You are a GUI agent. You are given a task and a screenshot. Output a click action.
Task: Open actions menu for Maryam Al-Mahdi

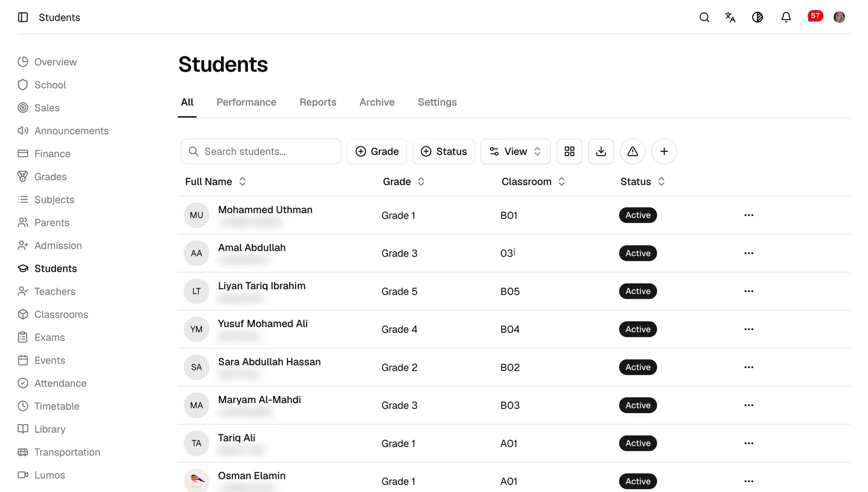749,405
